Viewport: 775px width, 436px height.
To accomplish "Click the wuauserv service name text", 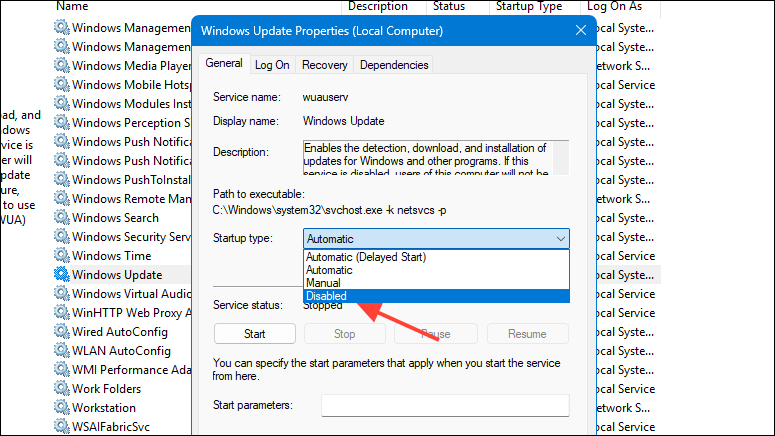I will click(x=326, y=97).
